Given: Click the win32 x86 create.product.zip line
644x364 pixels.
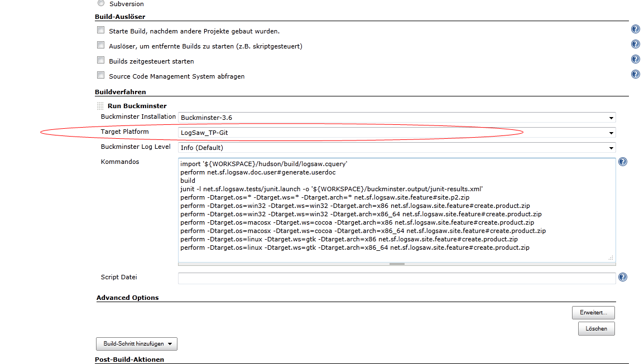Looking at the screenshot, I should point(355,206).
